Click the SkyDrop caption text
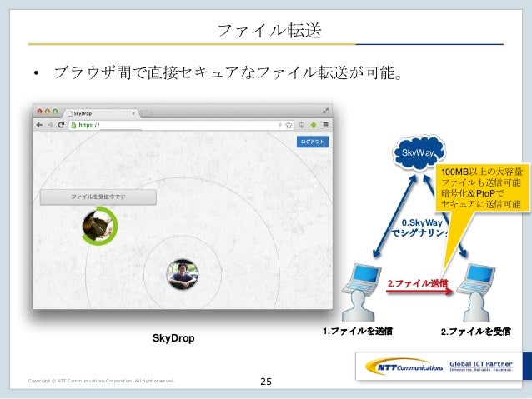 [173, 338]
